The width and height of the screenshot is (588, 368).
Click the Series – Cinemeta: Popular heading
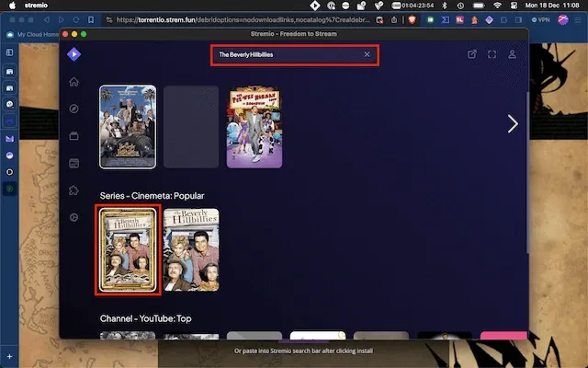[152, 196]
